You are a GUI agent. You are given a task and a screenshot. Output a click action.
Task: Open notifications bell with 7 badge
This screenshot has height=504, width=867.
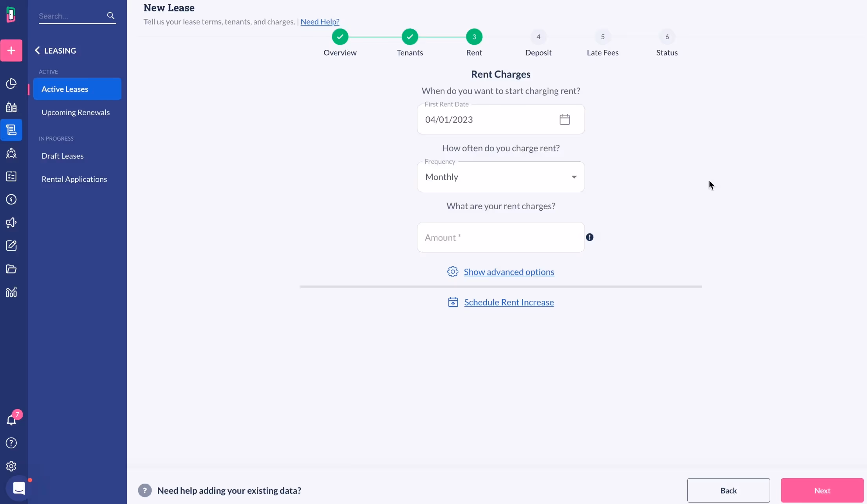pyautogui.click(x=11, y=420)
